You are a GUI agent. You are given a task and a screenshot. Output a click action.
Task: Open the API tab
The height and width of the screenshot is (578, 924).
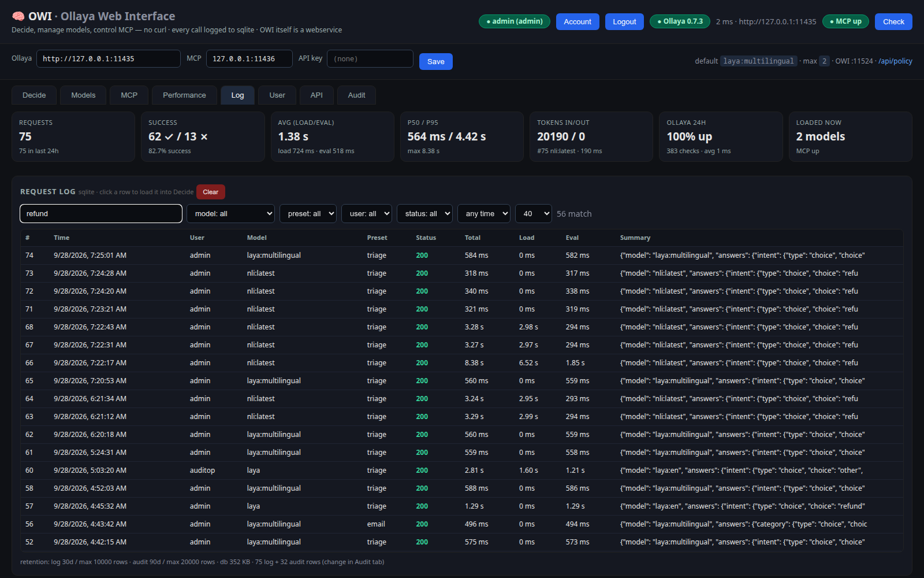point(316,95)
